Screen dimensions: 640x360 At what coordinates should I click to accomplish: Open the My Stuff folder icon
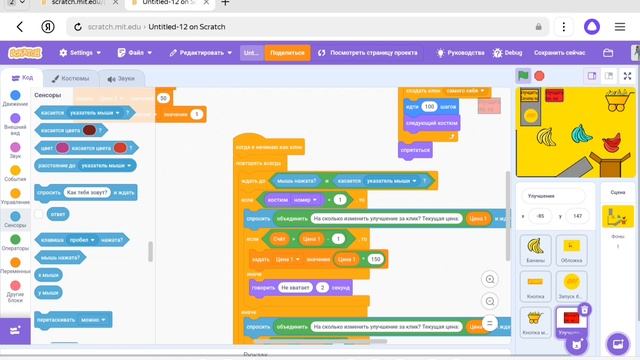(x=608, y=53)
